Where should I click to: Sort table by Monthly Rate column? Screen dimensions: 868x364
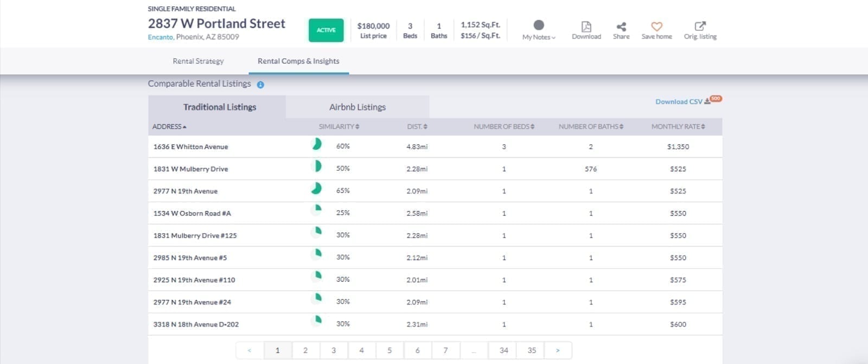click(678, 126)
